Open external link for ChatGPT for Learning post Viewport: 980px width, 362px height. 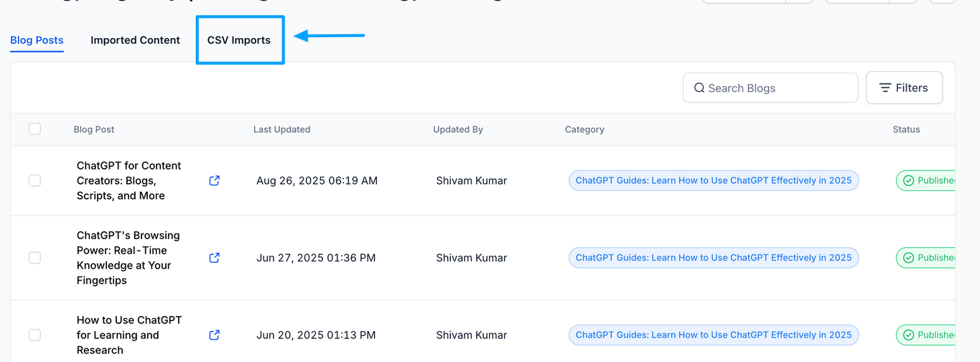[x=214, y=335]
